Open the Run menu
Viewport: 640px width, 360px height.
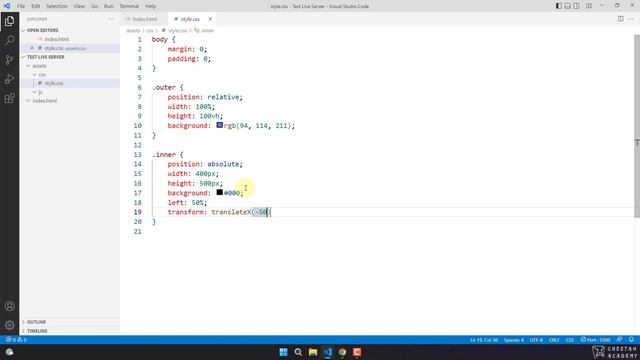pyautogui.click(x=109, y=6)
